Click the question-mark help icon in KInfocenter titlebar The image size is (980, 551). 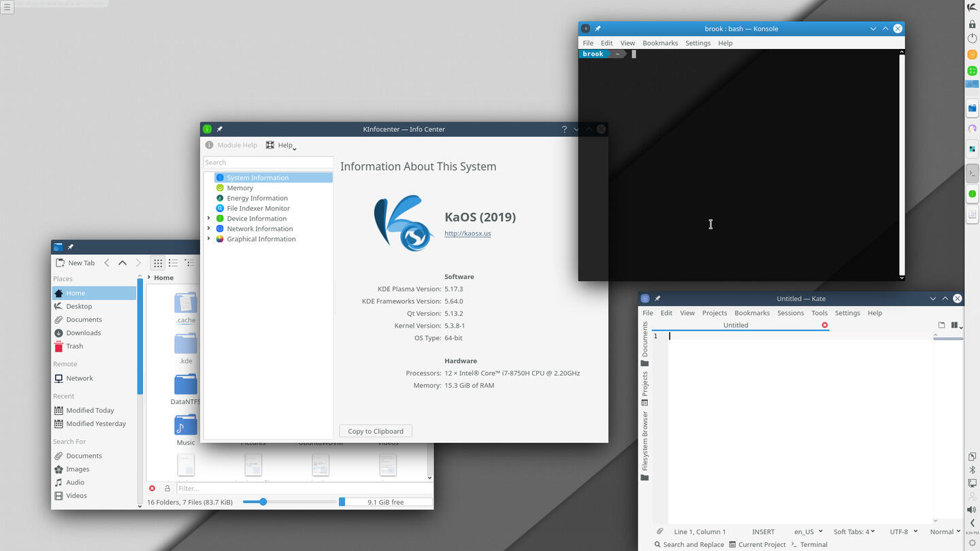(x=564, y=129)
